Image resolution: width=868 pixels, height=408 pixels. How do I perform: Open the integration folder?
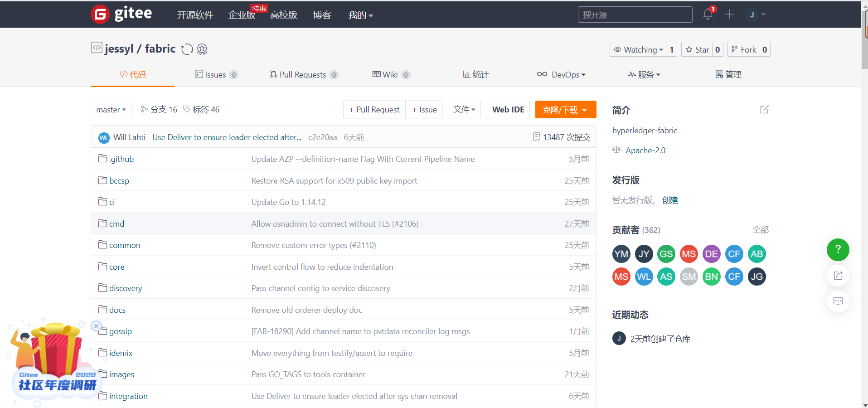point(128,396)
